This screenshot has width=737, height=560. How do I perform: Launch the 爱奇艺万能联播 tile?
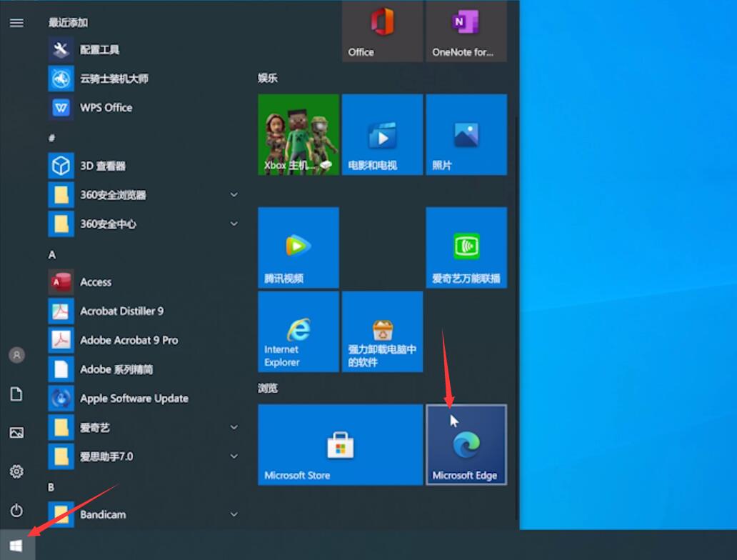click(466, 247)
